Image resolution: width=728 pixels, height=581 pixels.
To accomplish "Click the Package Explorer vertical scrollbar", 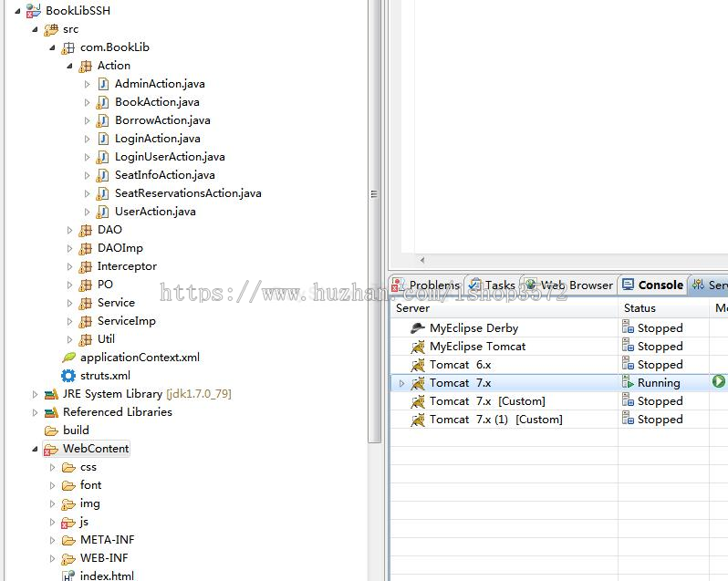I will tap(374, 221).
